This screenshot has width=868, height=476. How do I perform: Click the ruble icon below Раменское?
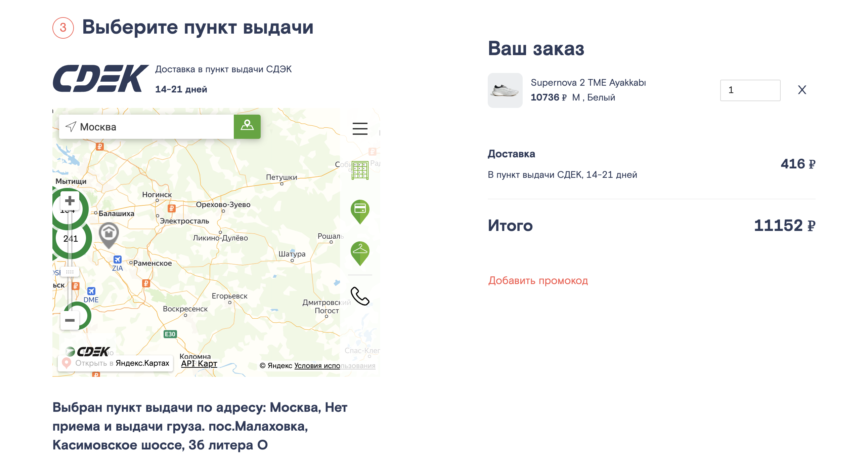pos(146,283)
